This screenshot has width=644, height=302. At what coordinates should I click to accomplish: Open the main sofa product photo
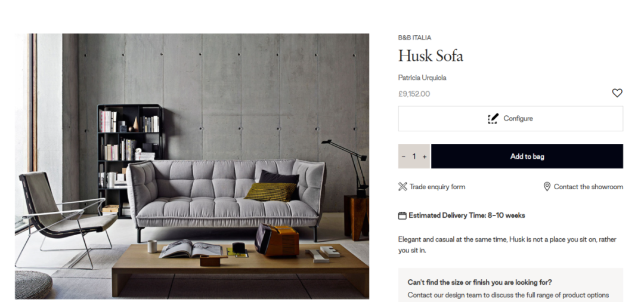click(192, 167)
